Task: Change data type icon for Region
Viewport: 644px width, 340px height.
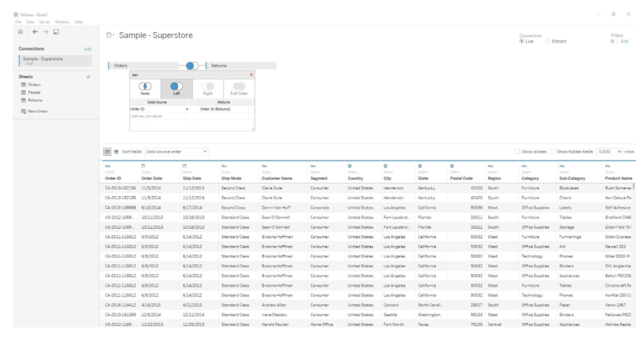Action: coord(491,166)
